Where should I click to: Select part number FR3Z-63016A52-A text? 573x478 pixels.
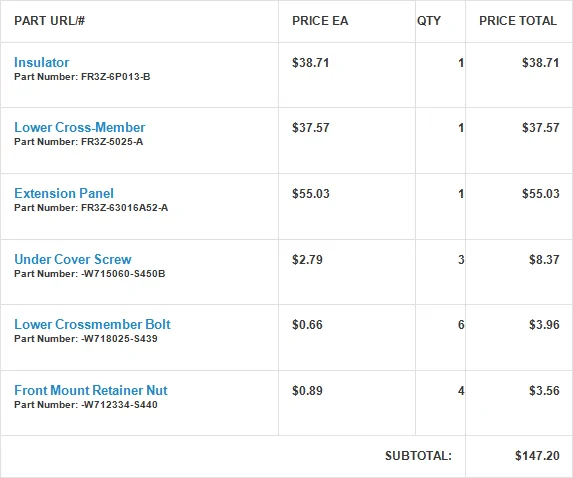tap(124, 208)
